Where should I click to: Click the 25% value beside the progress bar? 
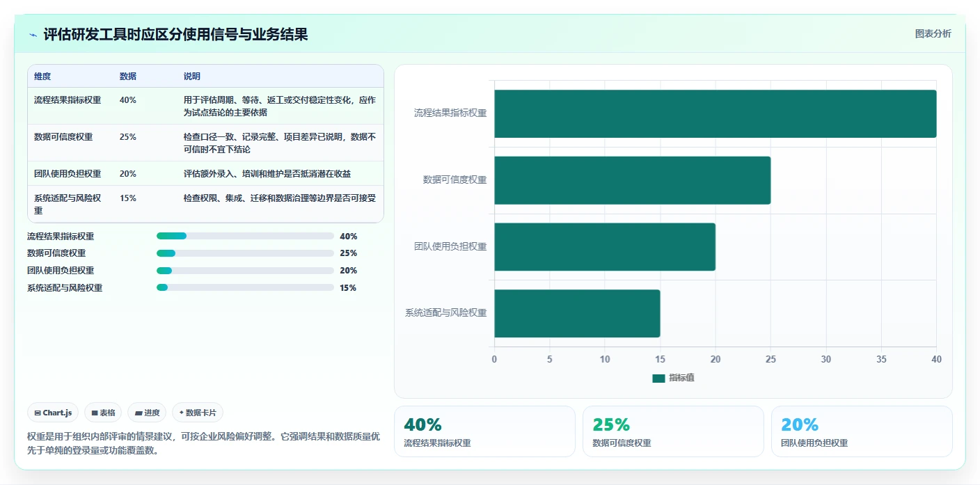tap(348, 253)
